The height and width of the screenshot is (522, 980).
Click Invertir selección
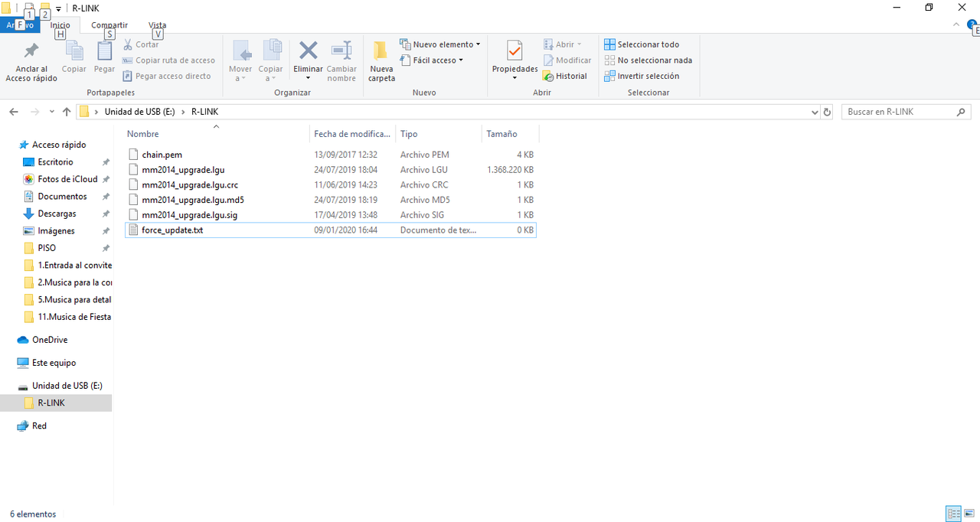642,76
